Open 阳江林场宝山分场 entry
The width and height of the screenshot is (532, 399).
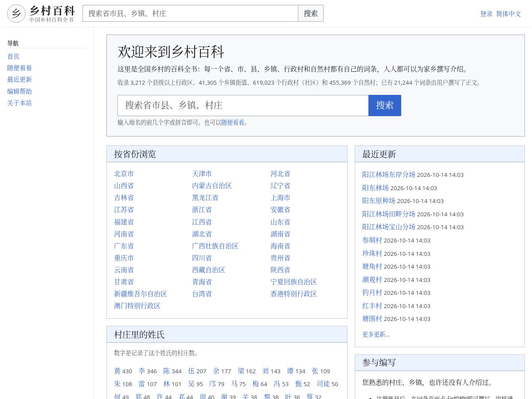point(389,227)
